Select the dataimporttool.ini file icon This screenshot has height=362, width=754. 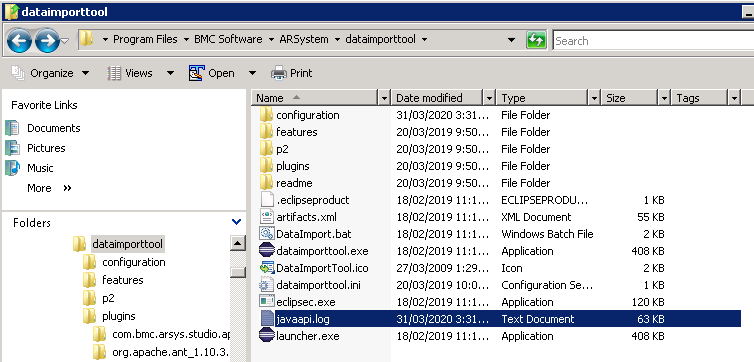[x=266, y=285]
